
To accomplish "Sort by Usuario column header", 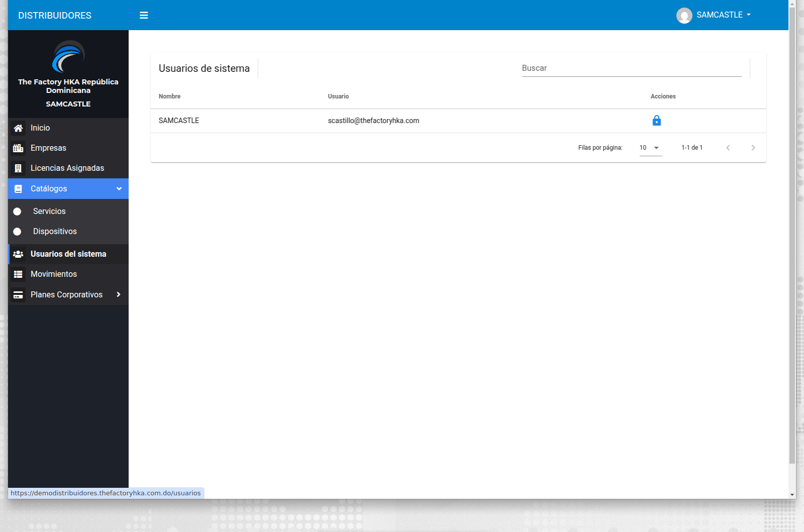I will click(338, 96).
